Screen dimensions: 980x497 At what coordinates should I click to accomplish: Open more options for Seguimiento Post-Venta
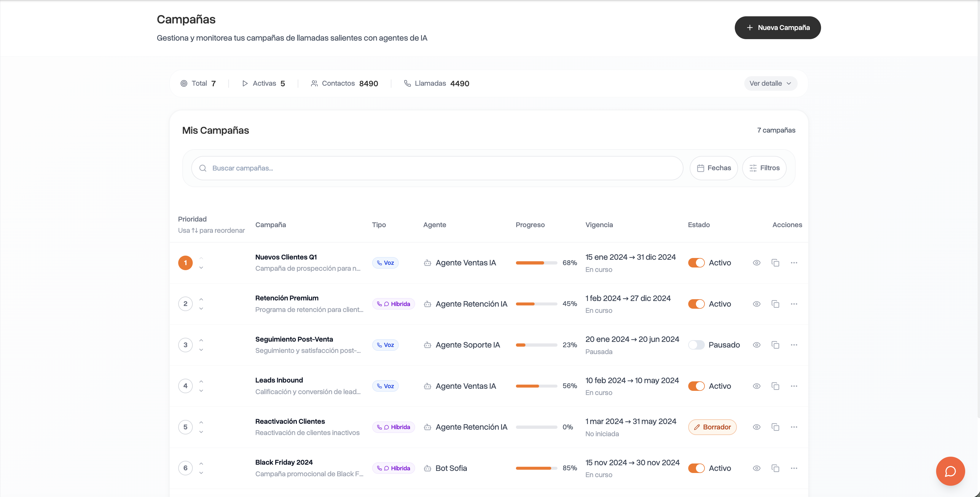click(x=793, y=345)
